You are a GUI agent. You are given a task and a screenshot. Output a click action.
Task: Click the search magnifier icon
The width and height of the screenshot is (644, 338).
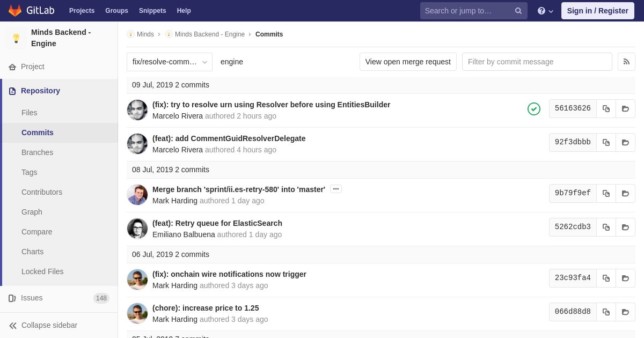[518, 11]
